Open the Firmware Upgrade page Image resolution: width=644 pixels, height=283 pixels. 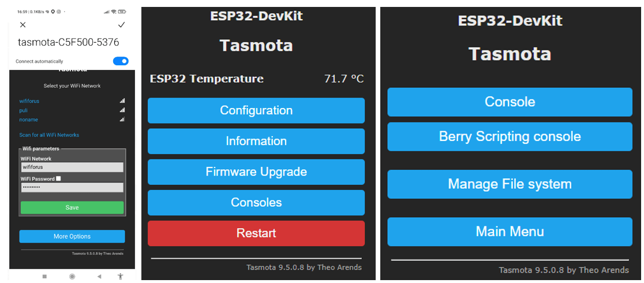coord(256,172)
